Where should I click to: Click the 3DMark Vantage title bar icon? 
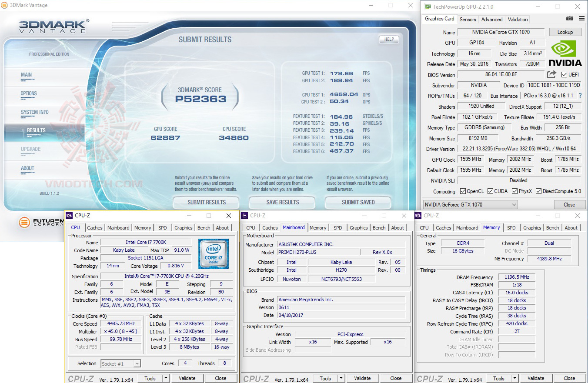click(x=5, y=5)
